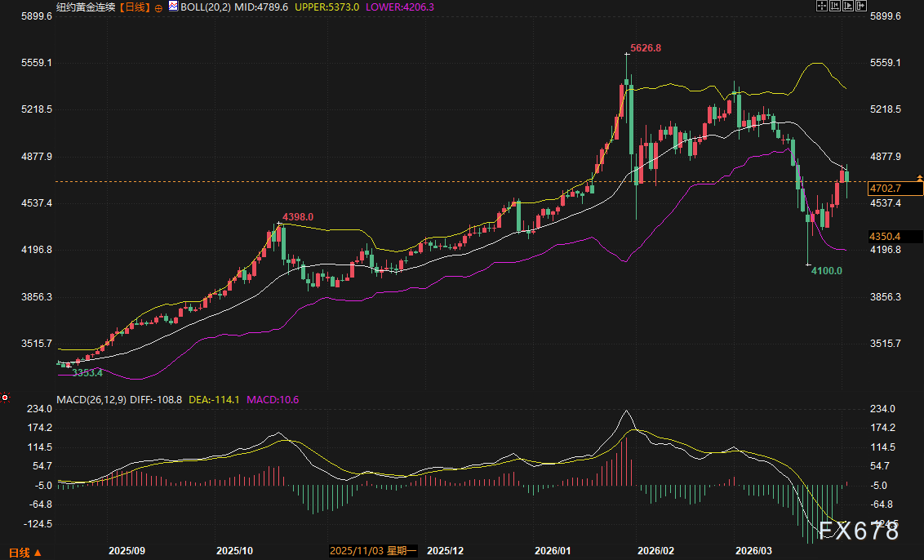Click the 5626.8 high price marker
The width and height of the screenshot is (924, 560).
click(646, 48)
